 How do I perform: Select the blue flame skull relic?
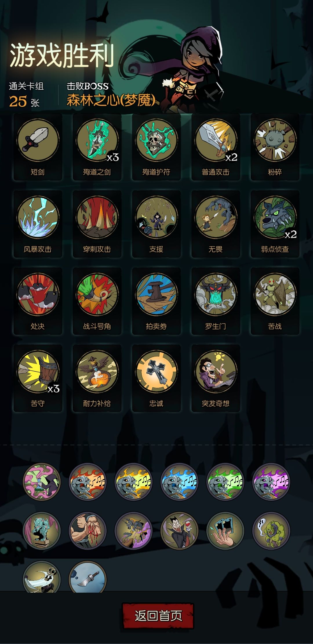(179, 482)
